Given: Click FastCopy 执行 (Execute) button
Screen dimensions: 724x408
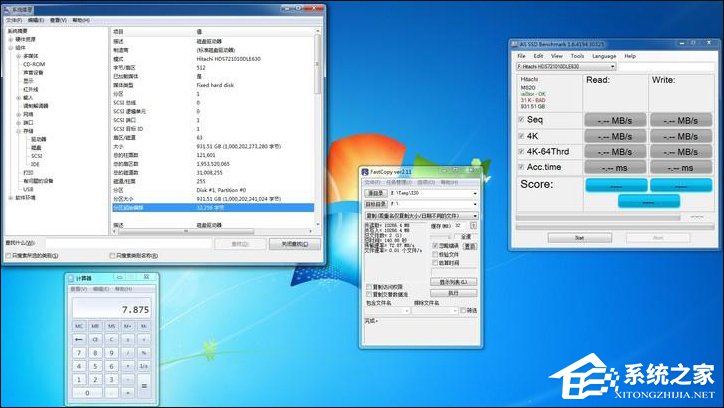Looking at the screenshot, I should 453,293.
